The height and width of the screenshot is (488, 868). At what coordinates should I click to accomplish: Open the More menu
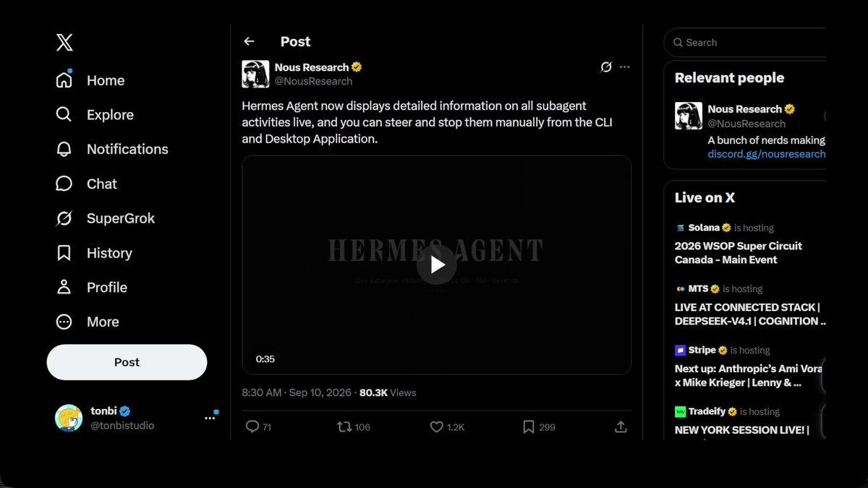87,322
